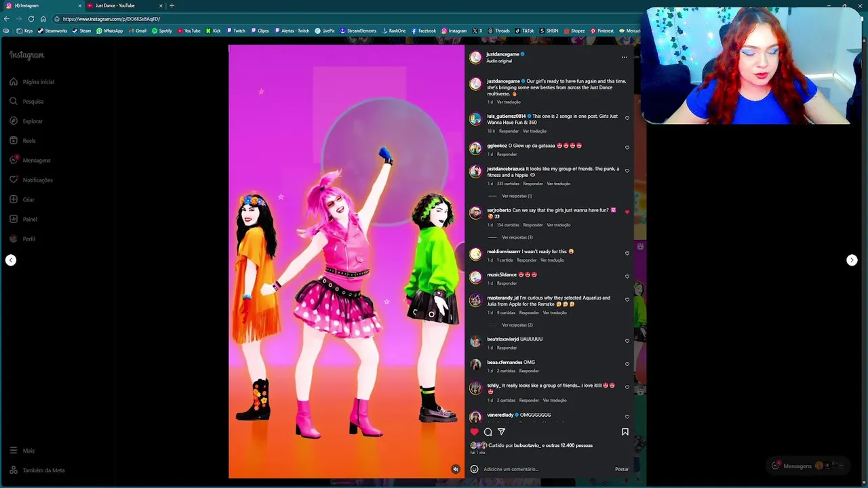Open Twitch bookmark
Viewport: 868px width, 488px height.
[x=236, y=30]
